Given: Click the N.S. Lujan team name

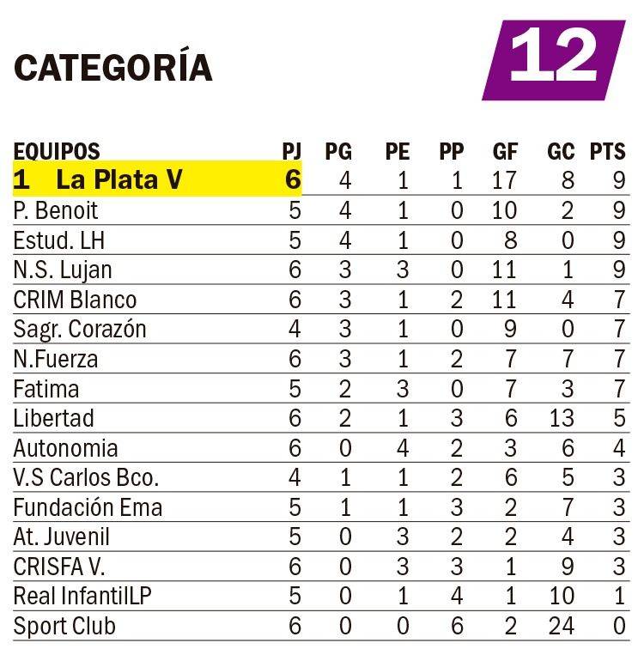Looking at the screenshot, I should pos(63,270).
